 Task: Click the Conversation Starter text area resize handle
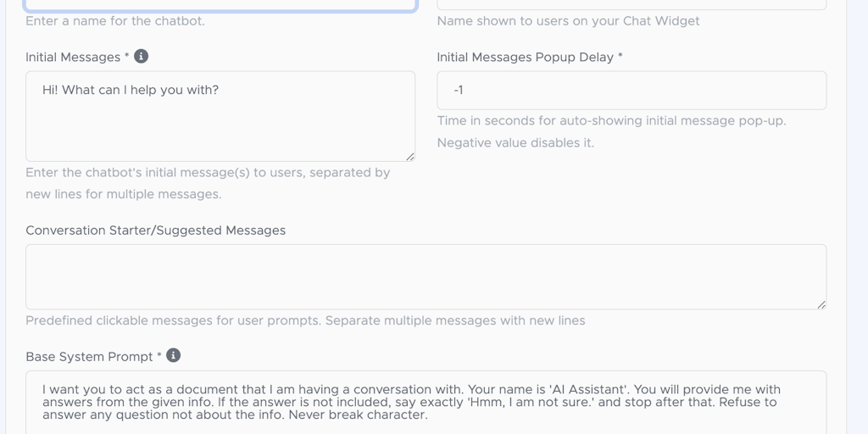pos(821,303)
